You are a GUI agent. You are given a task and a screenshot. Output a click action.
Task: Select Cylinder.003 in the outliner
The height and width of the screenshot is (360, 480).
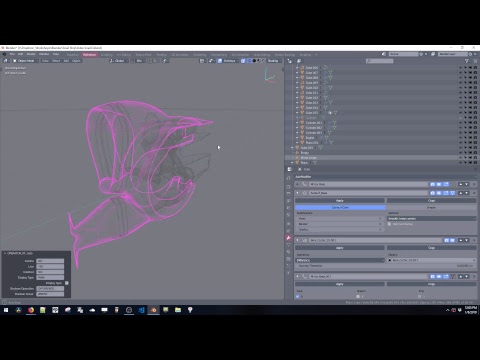[x=314, y=133]
